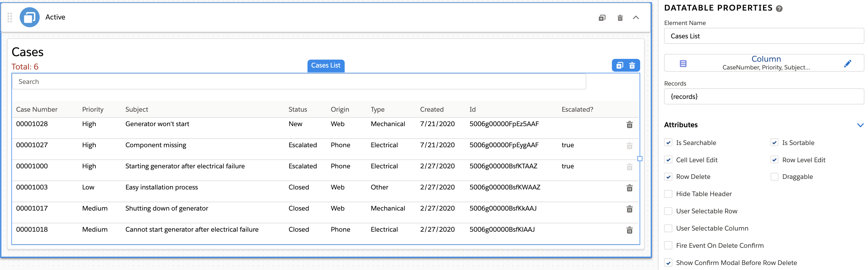Sort by Escalated? column header
The height and width of the screenshot is (270, 868).
click(577, 109)
